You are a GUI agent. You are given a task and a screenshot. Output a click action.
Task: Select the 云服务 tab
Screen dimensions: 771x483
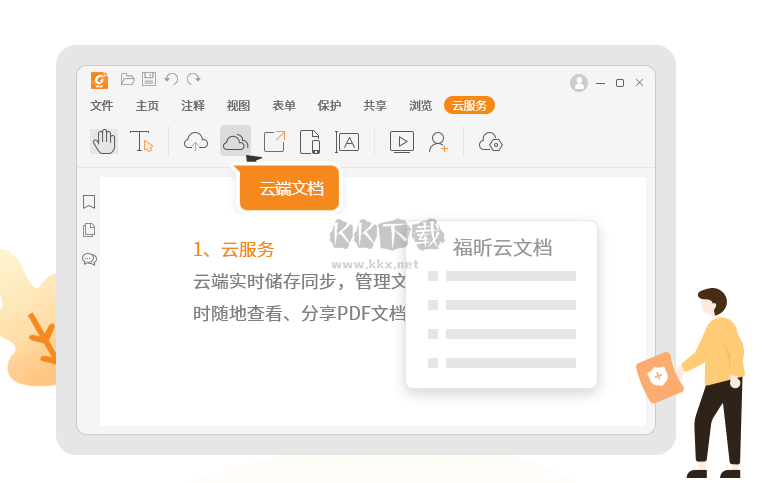tap(469, 105)
